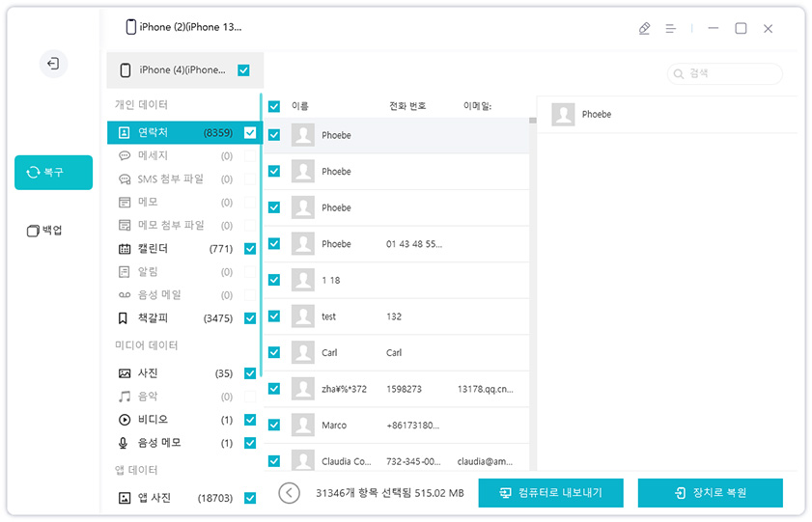
Task: Click the 이름 column header
Action: click(x=300, y=106)
